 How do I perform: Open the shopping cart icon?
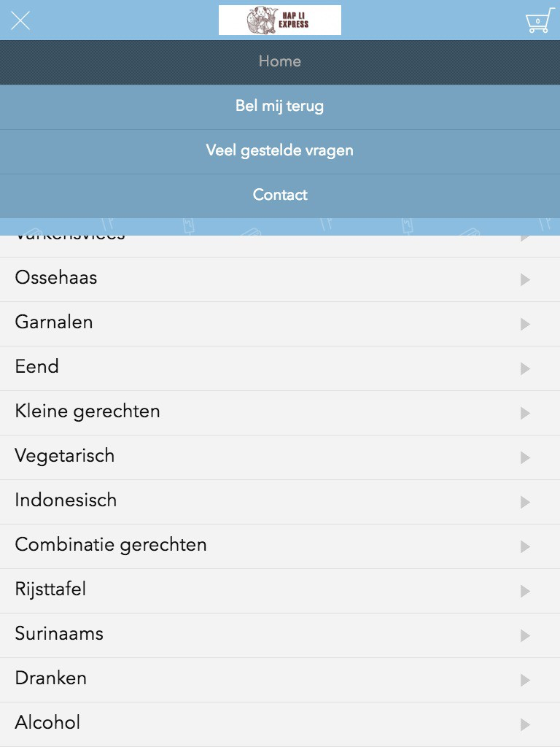[x=540, y=20]
